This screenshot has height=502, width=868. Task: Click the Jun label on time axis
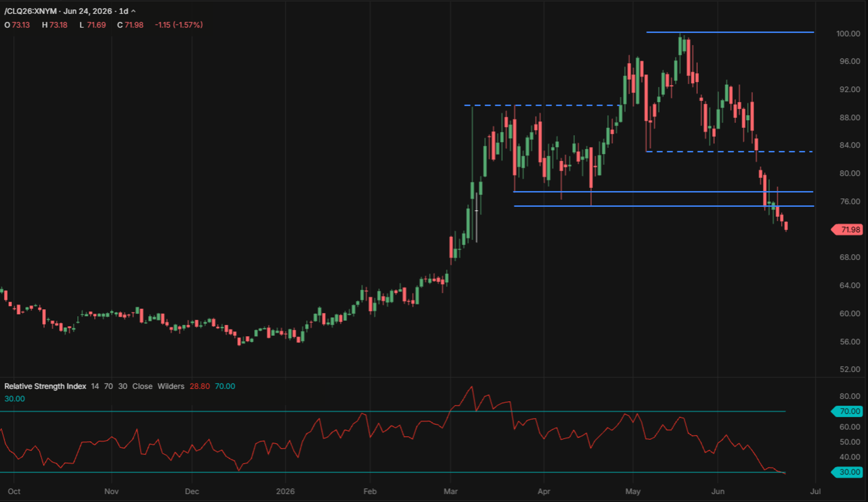pyautogui.click(x=718, y=491)
